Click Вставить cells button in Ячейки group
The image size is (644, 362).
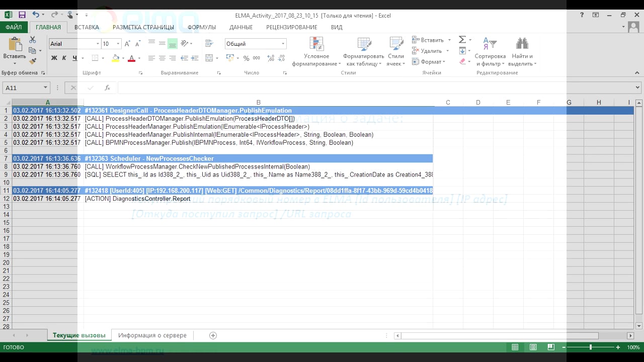(x=431, y=40)
